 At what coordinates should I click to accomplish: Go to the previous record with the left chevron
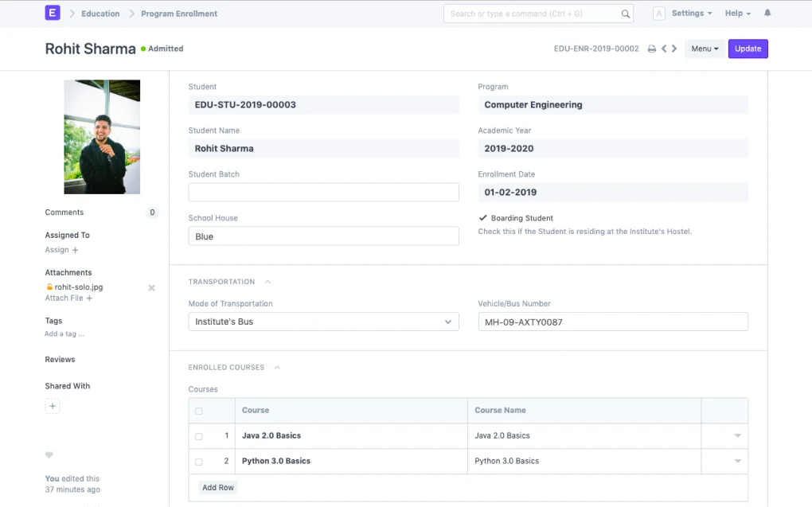coord(664,49)
